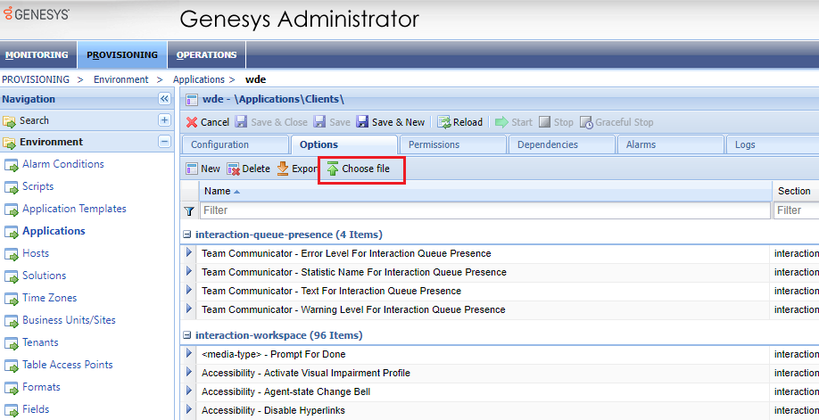819x420 pixels.
Task: Expand Error Level For Interaction Queue Presence row
Action: tap(189, 253)
